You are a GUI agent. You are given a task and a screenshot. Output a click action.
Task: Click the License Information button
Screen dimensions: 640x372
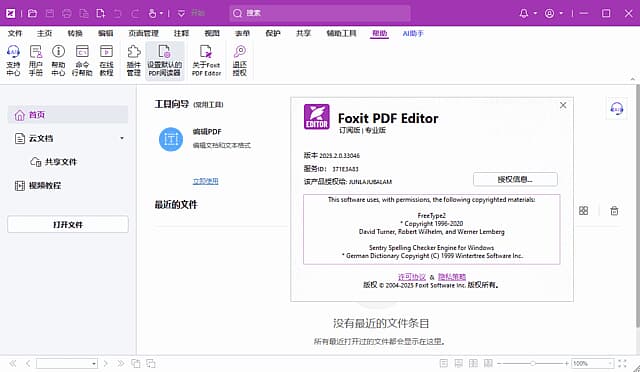515,179
